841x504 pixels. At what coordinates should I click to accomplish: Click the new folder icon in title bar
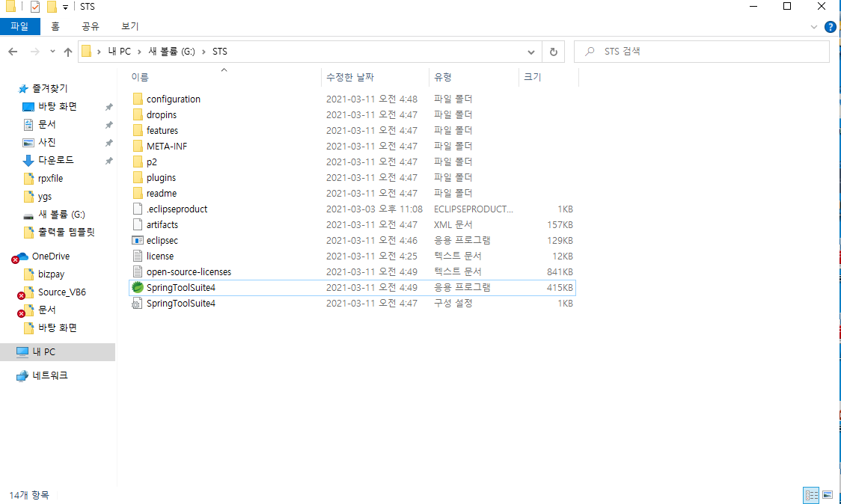tap(52, 7)
